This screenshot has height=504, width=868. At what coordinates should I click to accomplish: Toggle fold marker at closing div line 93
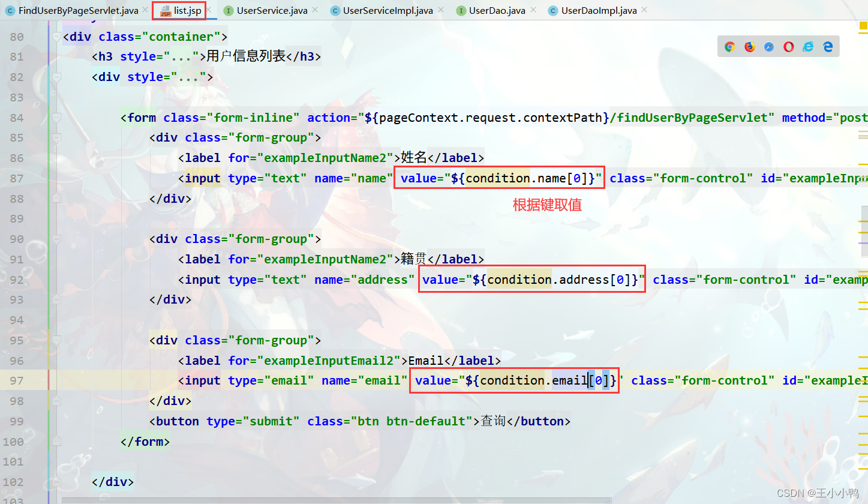[x=57, y=299]
